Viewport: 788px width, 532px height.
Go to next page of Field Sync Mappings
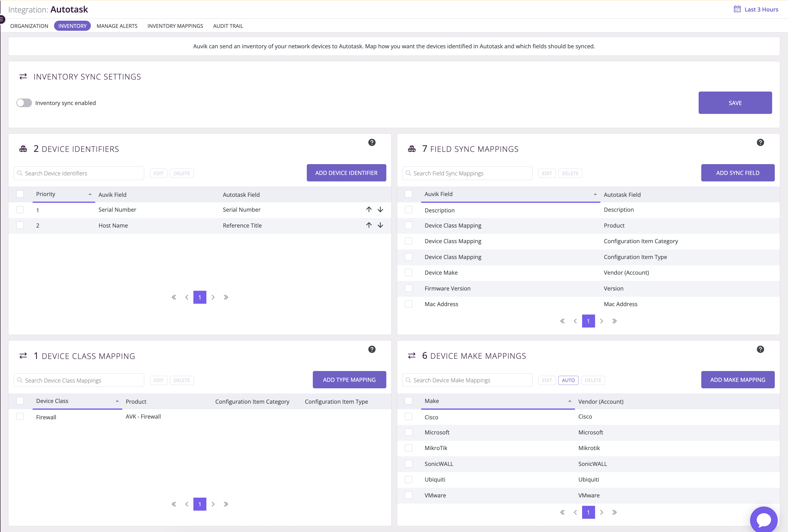coord(602,321)
